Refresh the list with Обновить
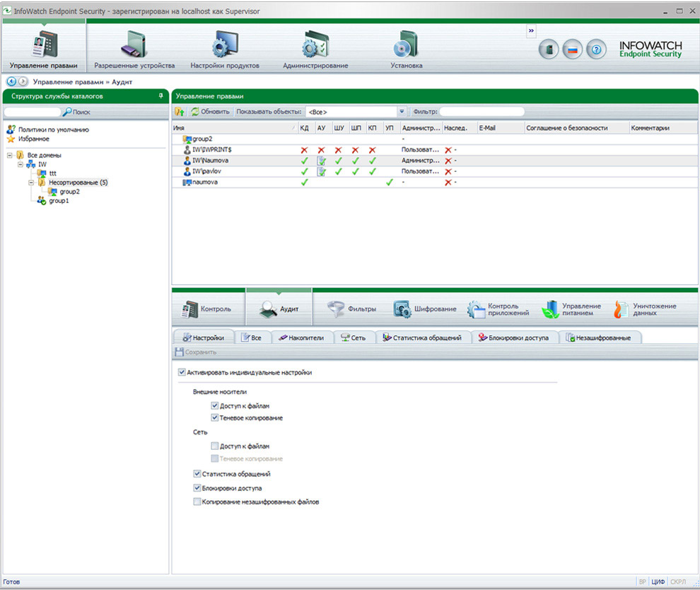 (210, 112)
